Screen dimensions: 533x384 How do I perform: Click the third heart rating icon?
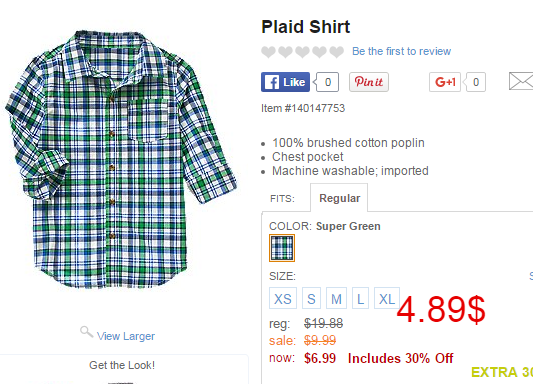(302, 52)
